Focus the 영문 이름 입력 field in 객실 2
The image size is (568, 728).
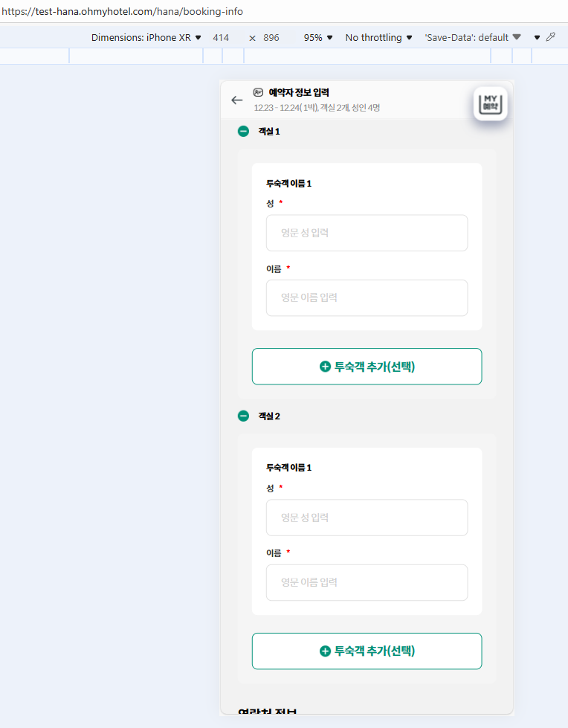tap(367, 583)
